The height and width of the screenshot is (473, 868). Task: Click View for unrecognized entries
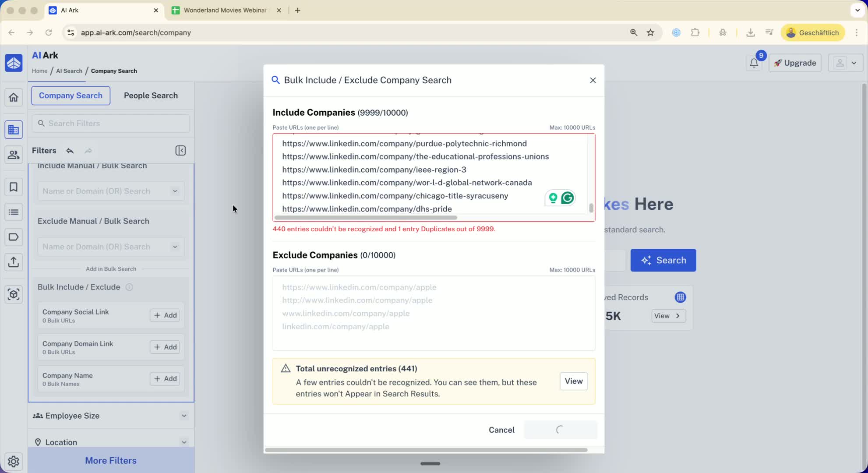pyautogui.click(x=573, y=381)
